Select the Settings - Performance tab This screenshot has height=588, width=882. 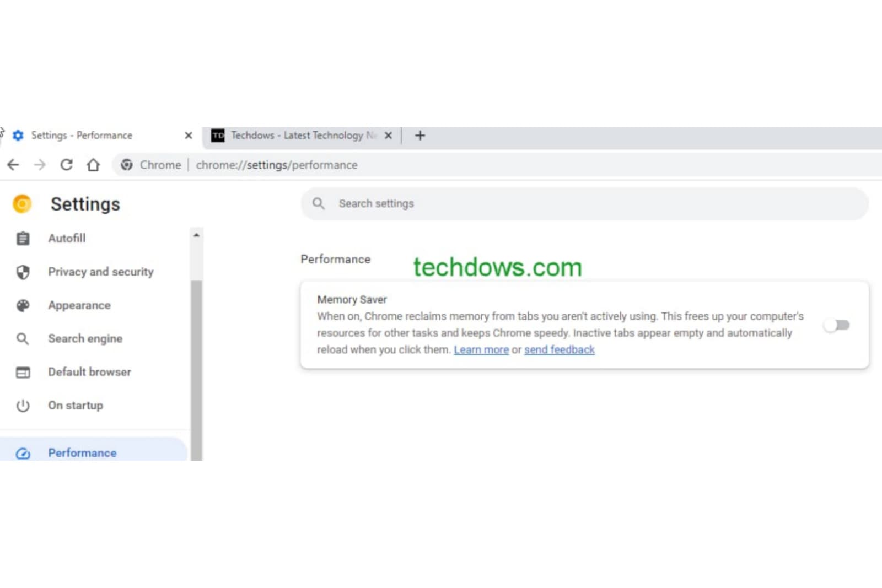pos(82,136)
